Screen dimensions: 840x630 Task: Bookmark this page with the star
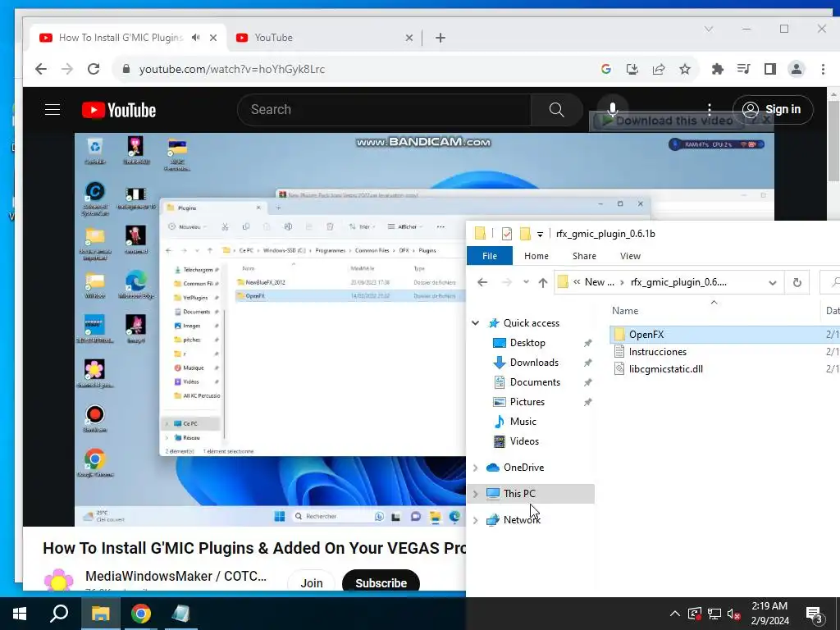click(685, 69)
